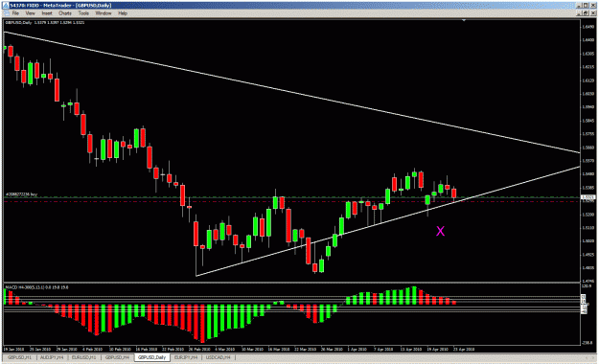The height and width of the screenshot is (364, 599).
Task: Close the MetaTrader main window
Action: click(593, 6)
